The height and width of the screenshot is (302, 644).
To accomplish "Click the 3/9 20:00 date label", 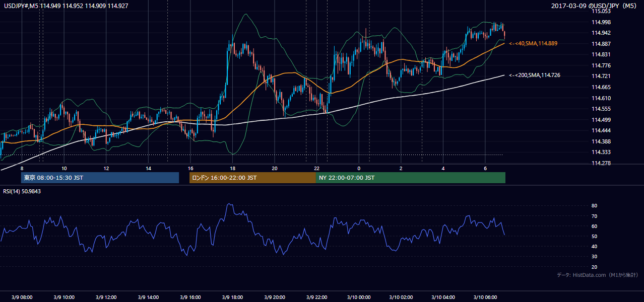I will (x=274, y=297).
